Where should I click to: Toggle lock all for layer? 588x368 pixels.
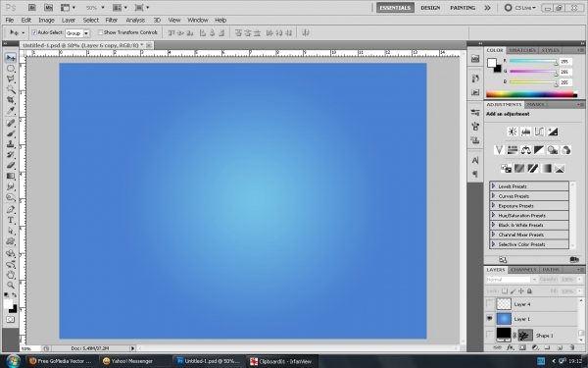pyautogui.click(x=529, y=291)
